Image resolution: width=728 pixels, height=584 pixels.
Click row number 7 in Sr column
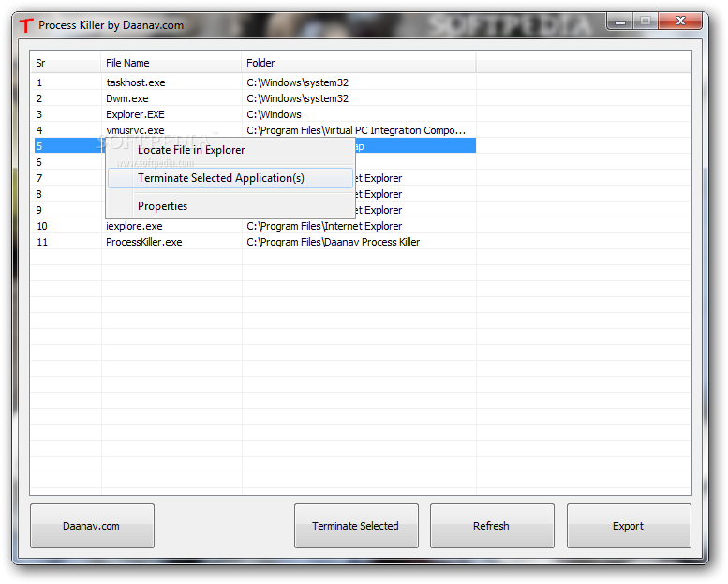tap(39, 178)
